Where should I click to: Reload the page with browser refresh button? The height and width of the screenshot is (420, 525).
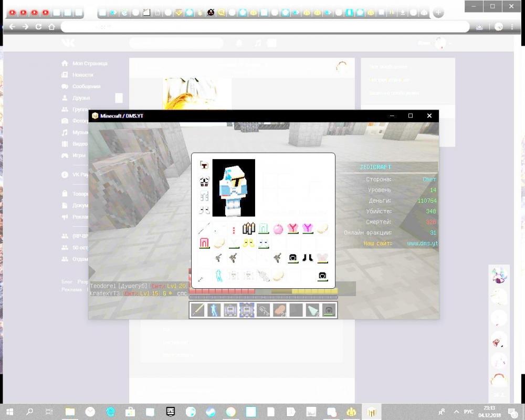[38, 26]
